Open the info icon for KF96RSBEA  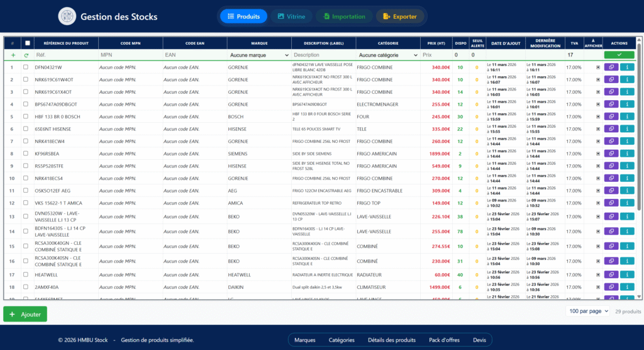tap(628, 154)
